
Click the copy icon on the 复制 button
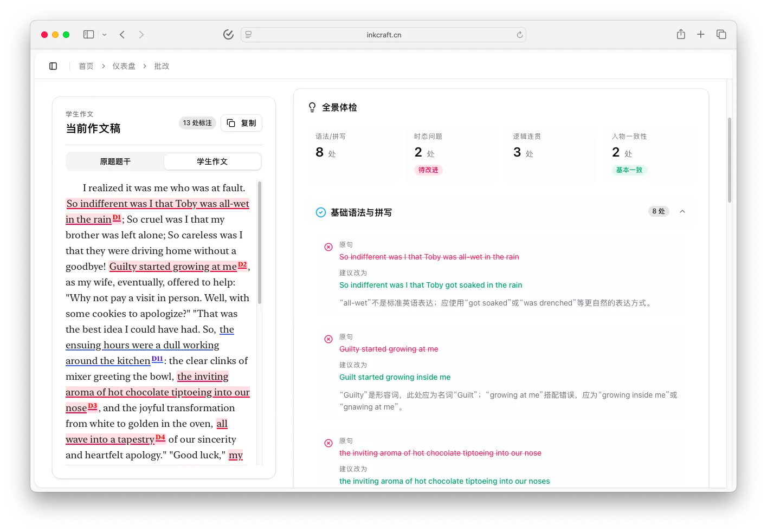coord(231,123)
